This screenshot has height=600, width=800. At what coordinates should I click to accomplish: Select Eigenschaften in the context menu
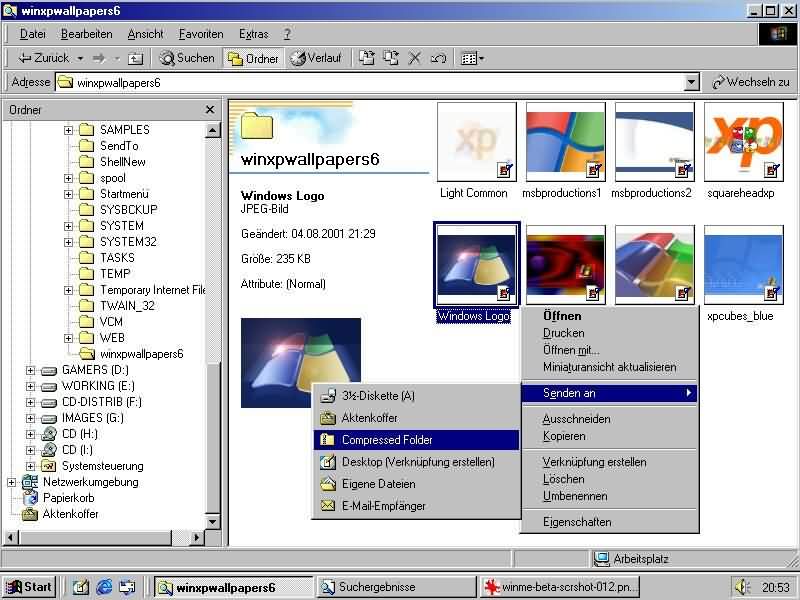576,522
